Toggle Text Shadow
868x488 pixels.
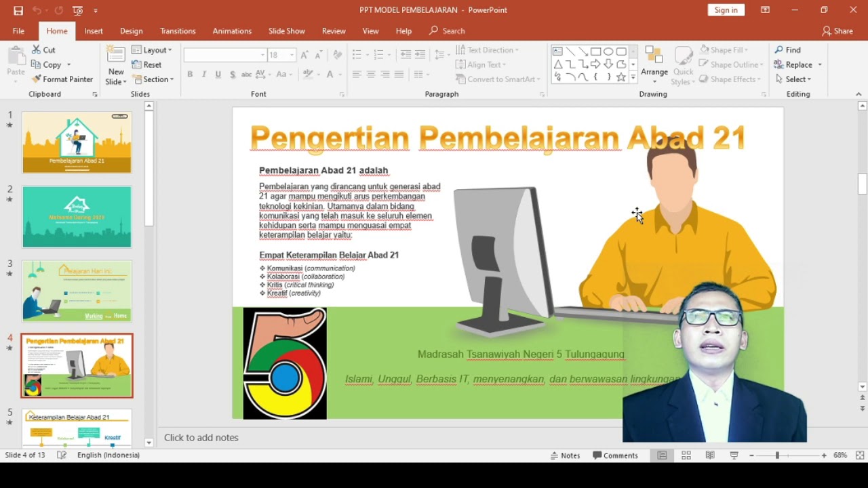pos(233,74)
